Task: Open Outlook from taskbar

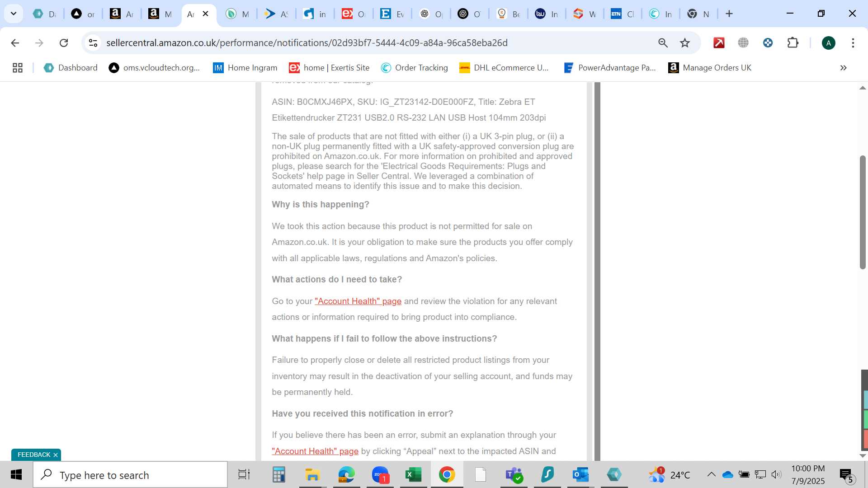Action: coord(580,475)
